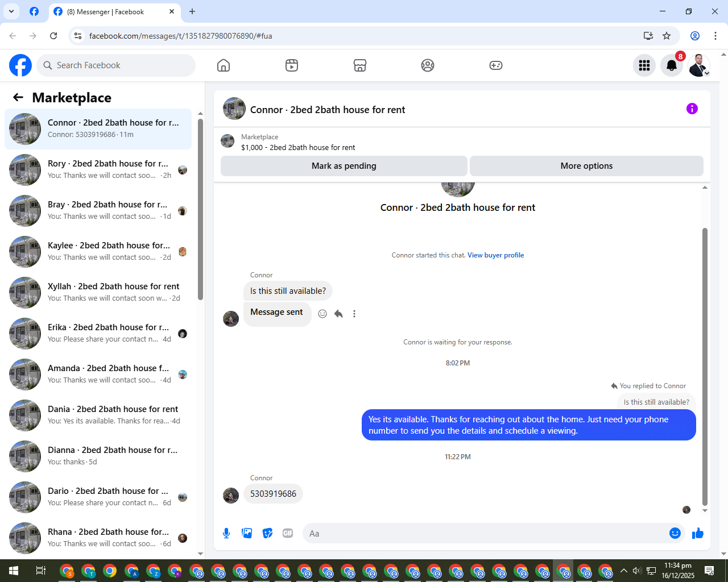The height and width of the screenshot is (582, 728).
Task: View site information icon in address bar
Action: [78, 36]
